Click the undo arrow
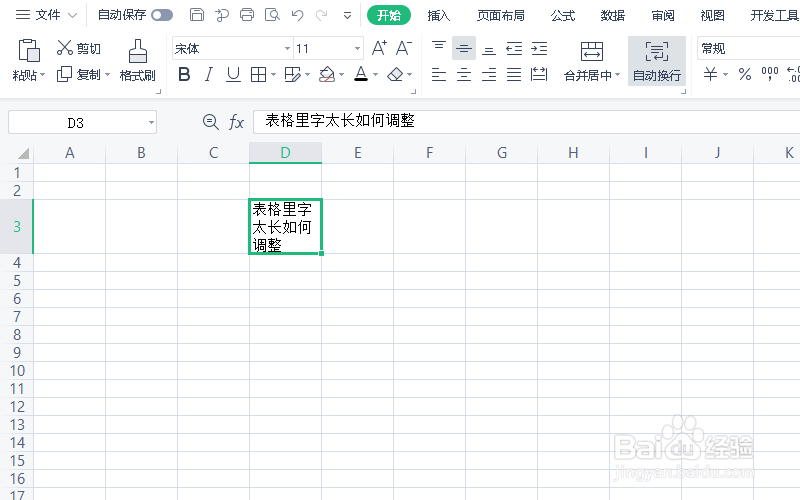Screen dimensions: 800x500 (x=297, y=15)
